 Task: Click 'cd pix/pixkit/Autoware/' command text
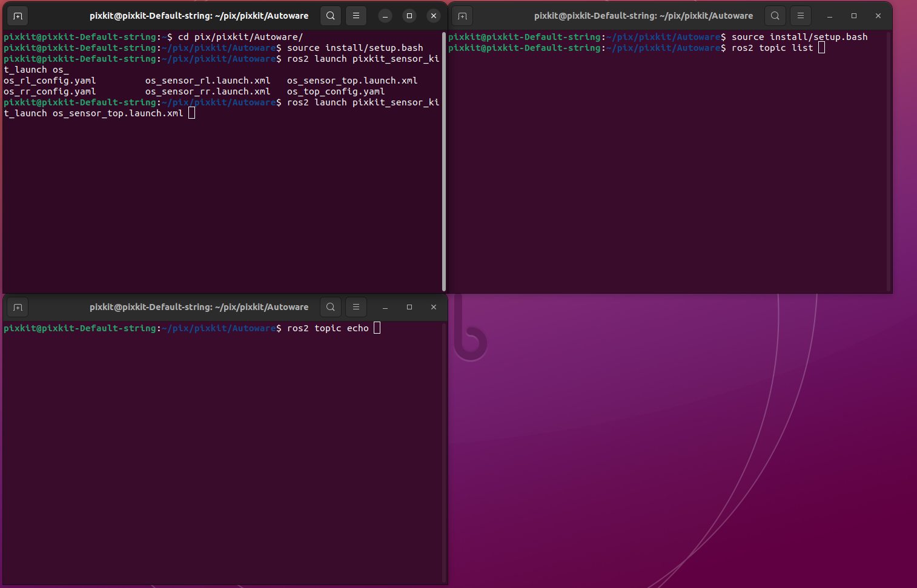[x=240, y=37]
